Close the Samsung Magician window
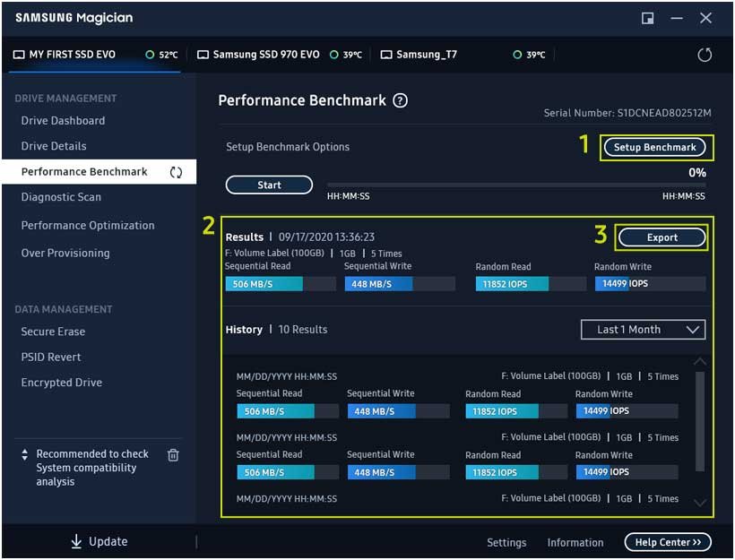This screenshot has width=735, height=560. (x=705, y=18)
